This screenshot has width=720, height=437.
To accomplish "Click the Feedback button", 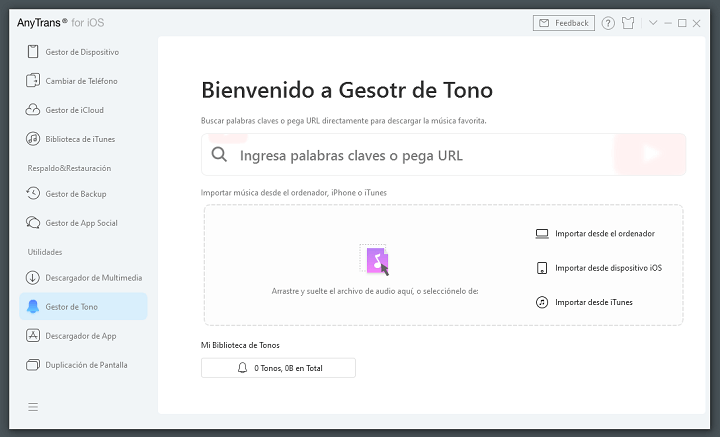I will (x=564, y=23).
